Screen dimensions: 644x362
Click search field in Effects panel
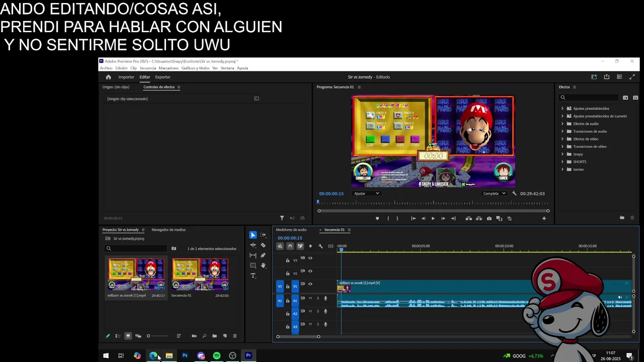point(589,98)
